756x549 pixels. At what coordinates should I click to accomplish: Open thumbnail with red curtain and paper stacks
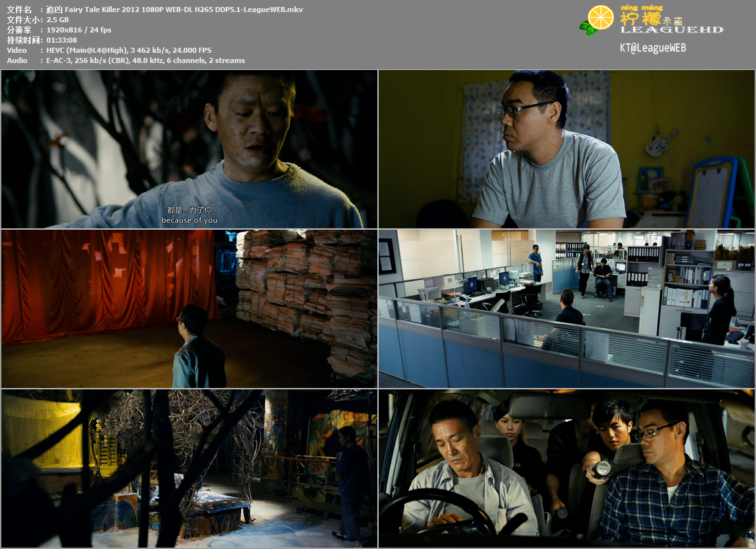point(190,309)
